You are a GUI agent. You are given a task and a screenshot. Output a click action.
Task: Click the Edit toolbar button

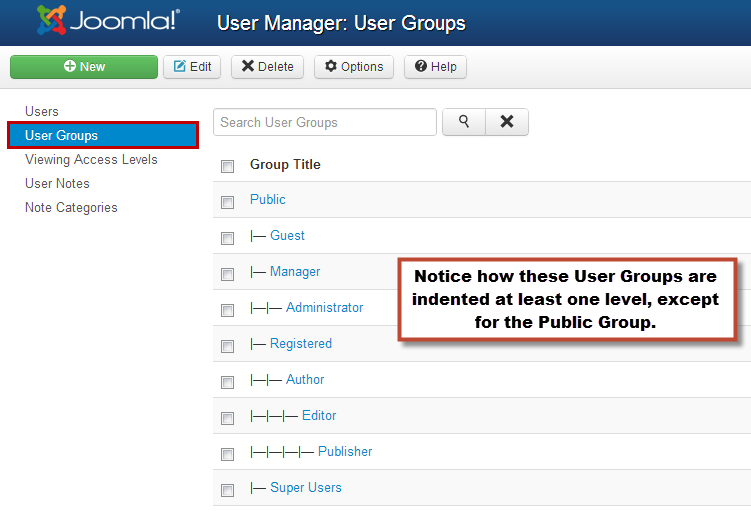192,67
